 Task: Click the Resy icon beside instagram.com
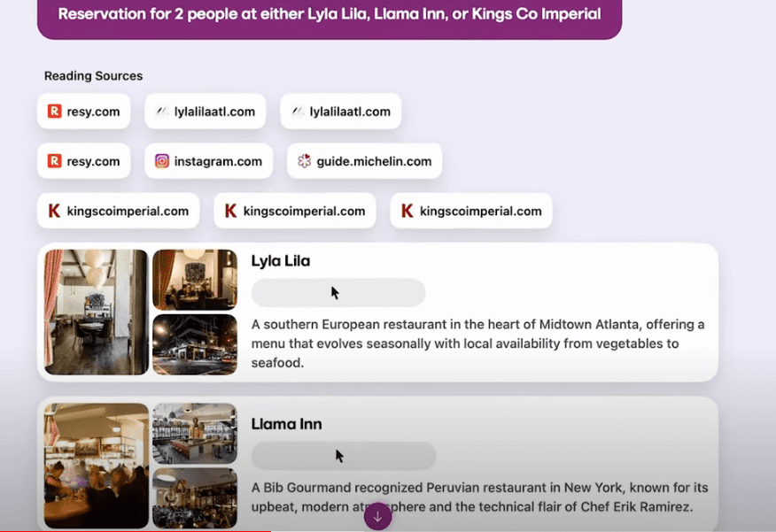tap(55, 161)
